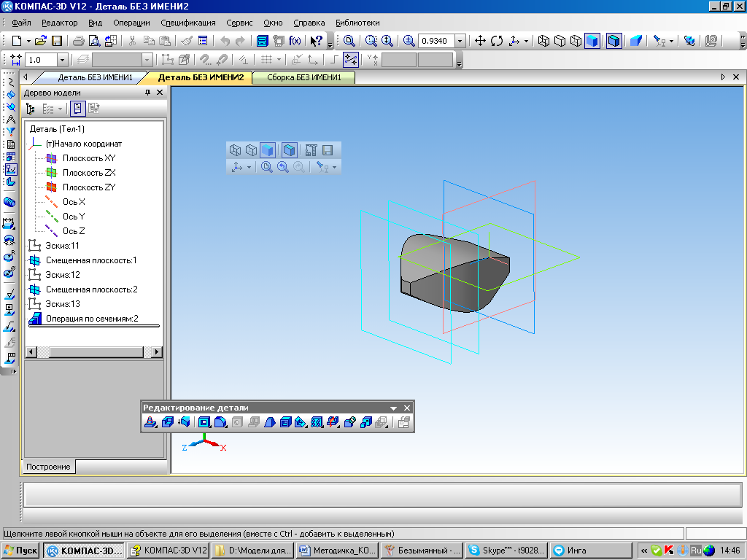Select Плоскость ZX in model tree
This screenshot has width=747, height=560.
pyautogui.click(x=89, y=172)
